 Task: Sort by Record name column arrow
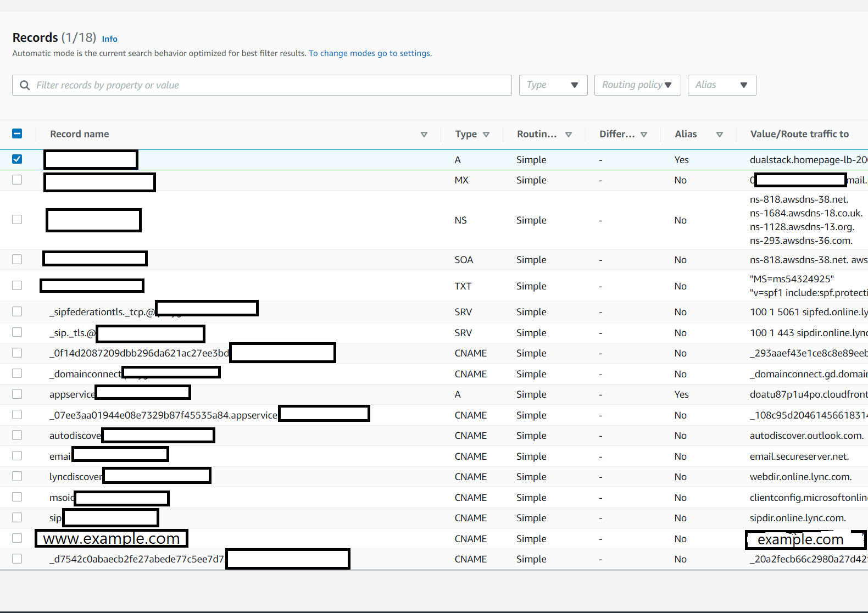[x=424, y=135]
